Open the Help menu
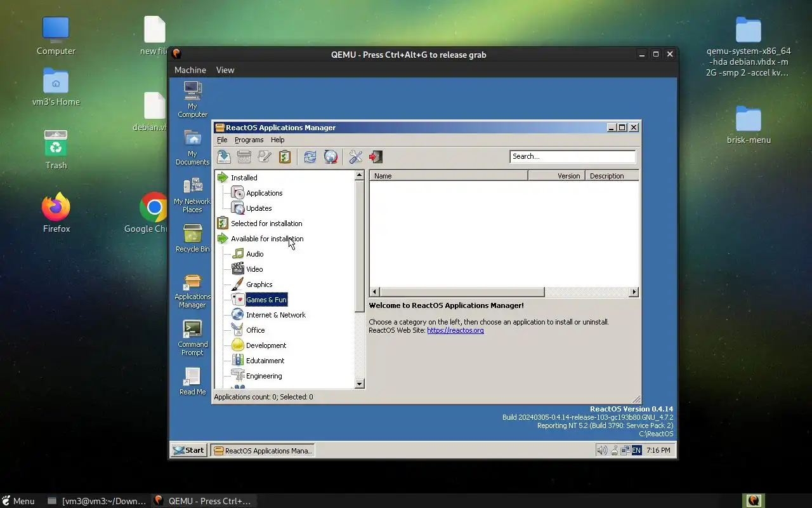 coord(277,140)
